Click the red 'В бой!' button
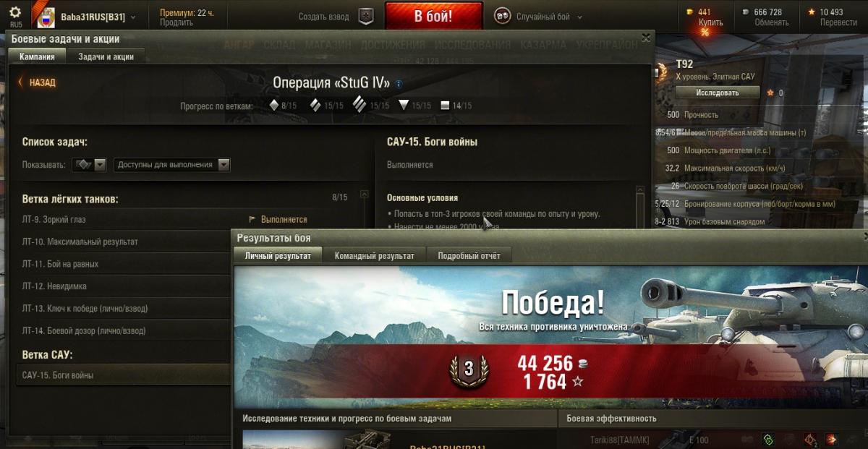The image size is (868, 449). point(433,16)
